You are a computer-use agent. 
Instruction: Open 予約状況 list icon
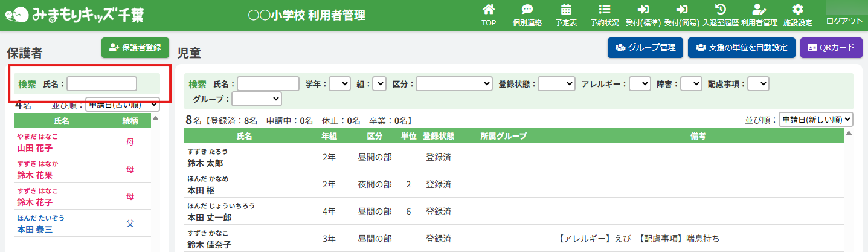604,10
